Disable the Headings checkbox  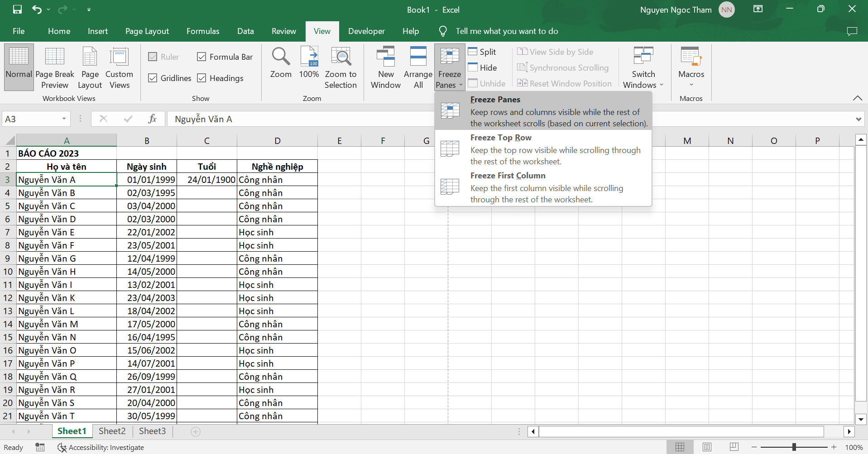pos(202,78)
